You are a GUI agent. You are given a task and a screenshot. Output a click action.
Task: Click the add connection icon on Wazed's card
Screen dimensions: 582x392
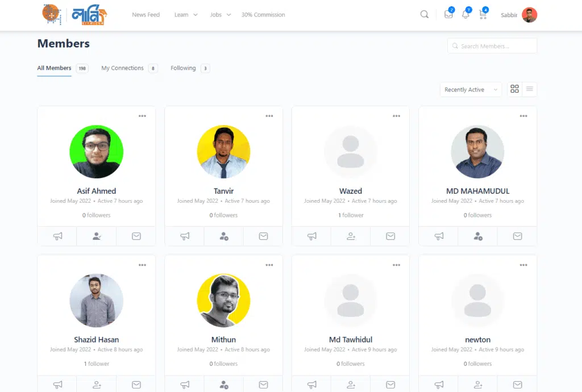pyautogui.click(x=351, y=236)
